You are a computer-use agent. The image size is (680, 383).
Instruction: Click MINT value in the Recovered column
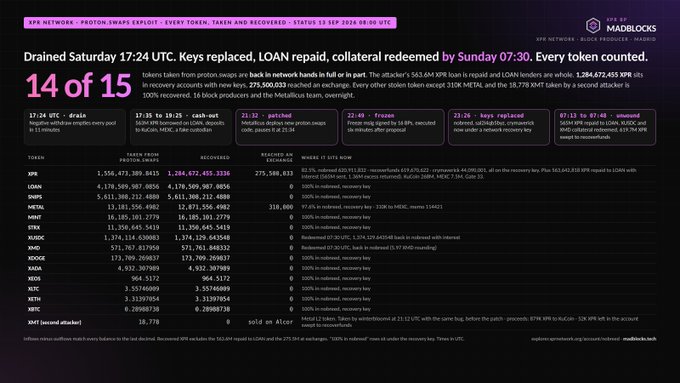tap(204, 217)
